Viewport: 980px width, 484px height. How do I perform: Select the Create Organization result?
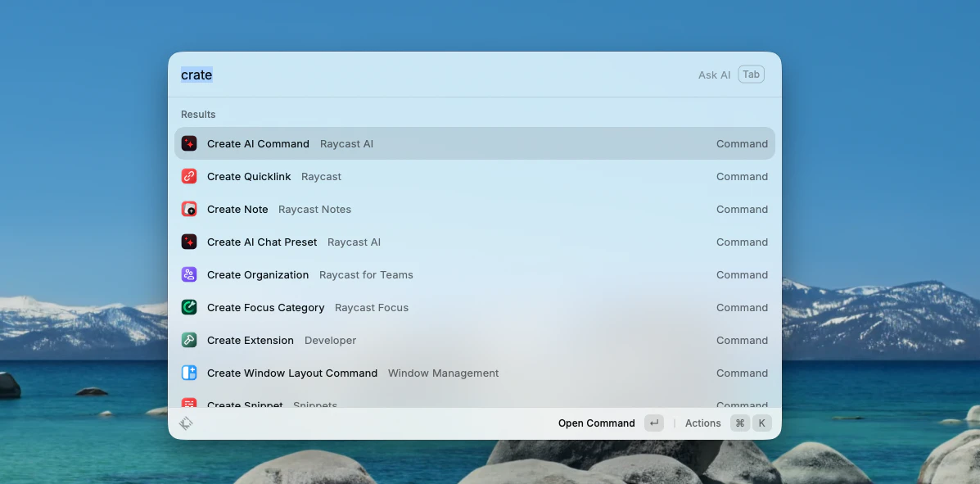tap(475, 274)
